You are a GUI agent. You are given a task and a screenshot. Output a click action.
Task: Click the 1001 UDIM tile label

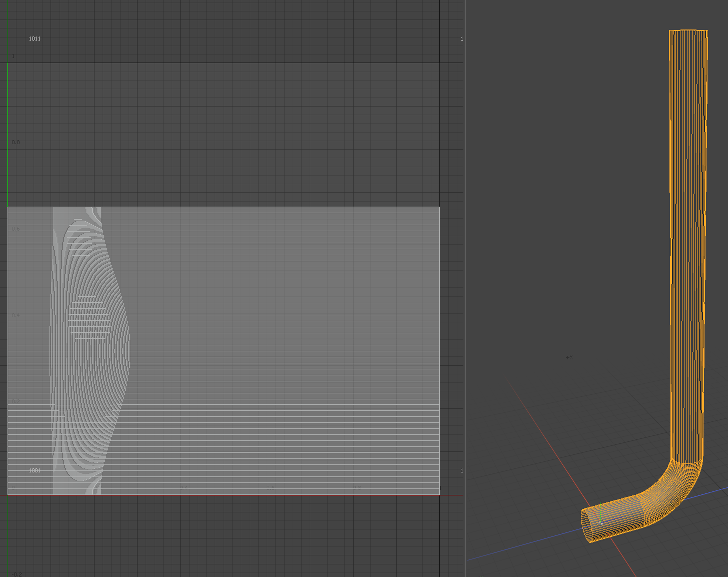click(35, 470)
